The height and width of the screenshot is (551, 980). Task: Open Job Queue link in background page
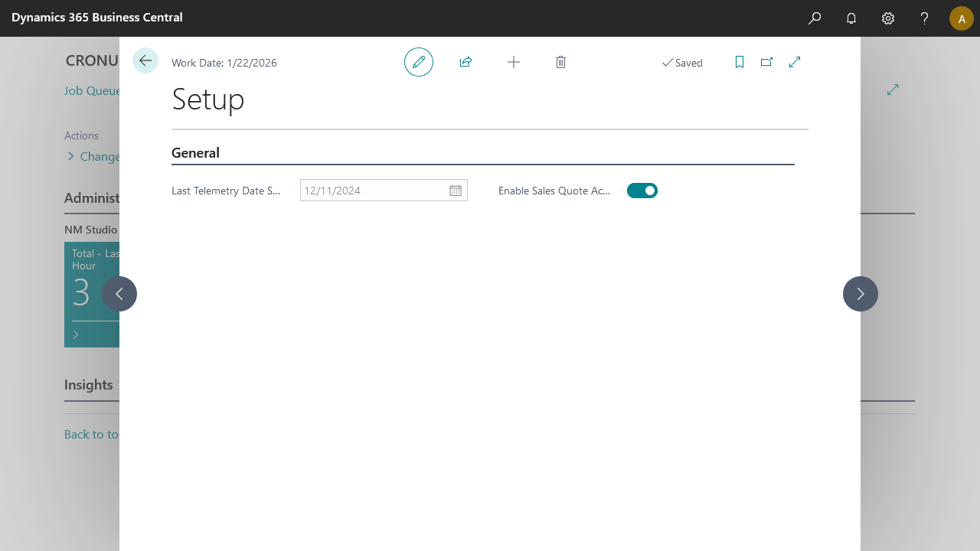(92, 90)
